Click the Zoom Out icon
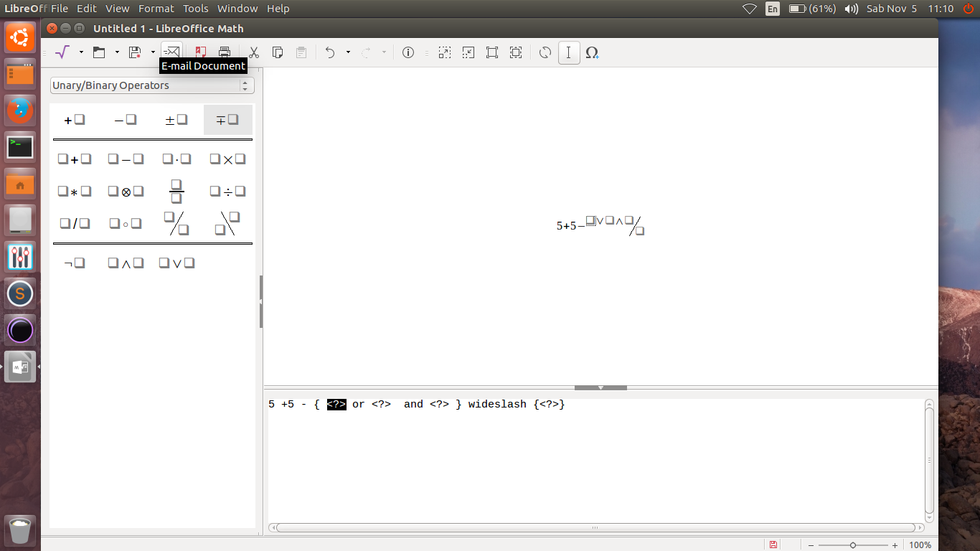The width and height of the screenshot is (980, 551). click(x=468, y=52)
